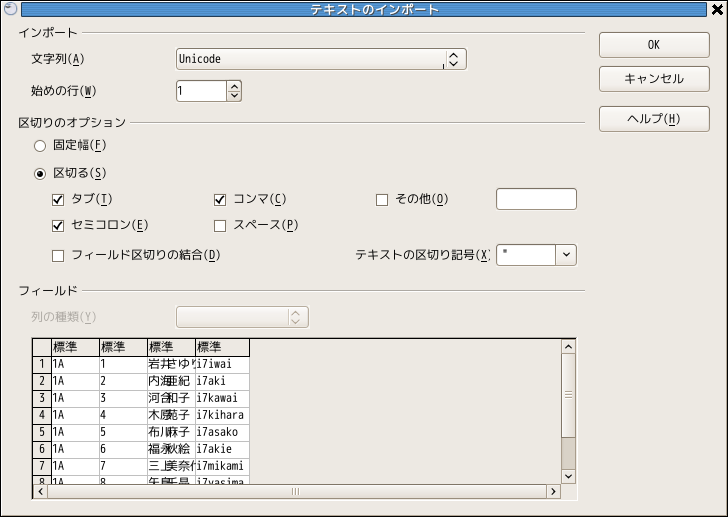Viewport: 728px width, 517px height.
Task: Select the first 標準 column header
Action: (x=75, y=347)
